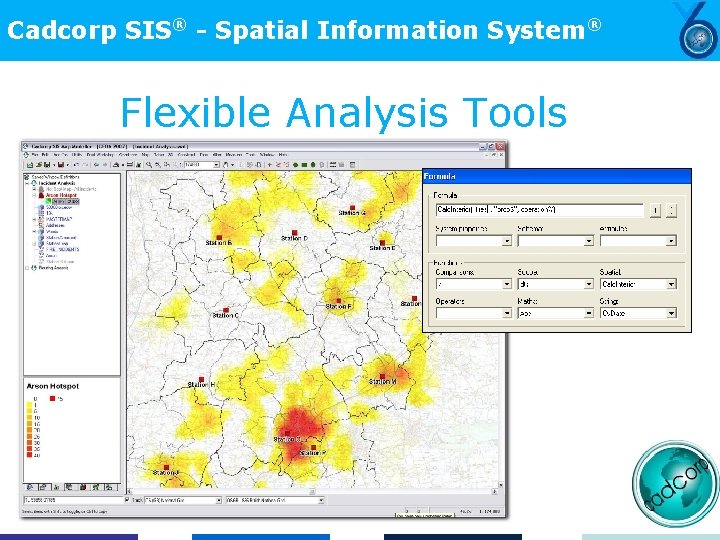Collapse the Arson Hotspot tree node
This screenshot has width=720, height=540.
click(34, 195)
